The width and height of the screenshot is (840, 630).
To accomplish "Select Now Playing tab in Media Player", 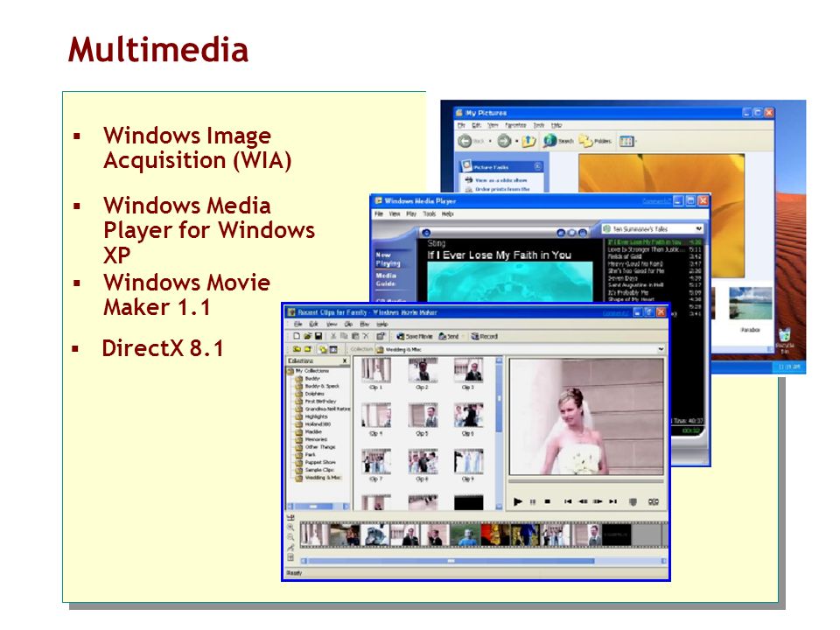I will (x=388, y=259).
